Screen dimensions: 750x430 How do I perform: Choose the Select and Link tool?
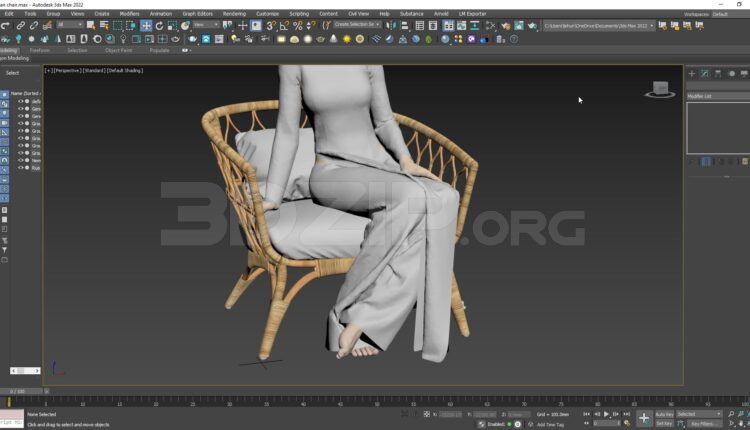click(21, 25)
